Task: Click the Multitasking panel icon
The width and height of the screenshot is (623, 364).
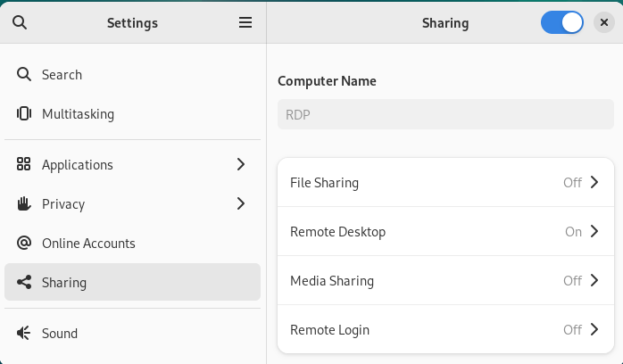Action: 24,113
